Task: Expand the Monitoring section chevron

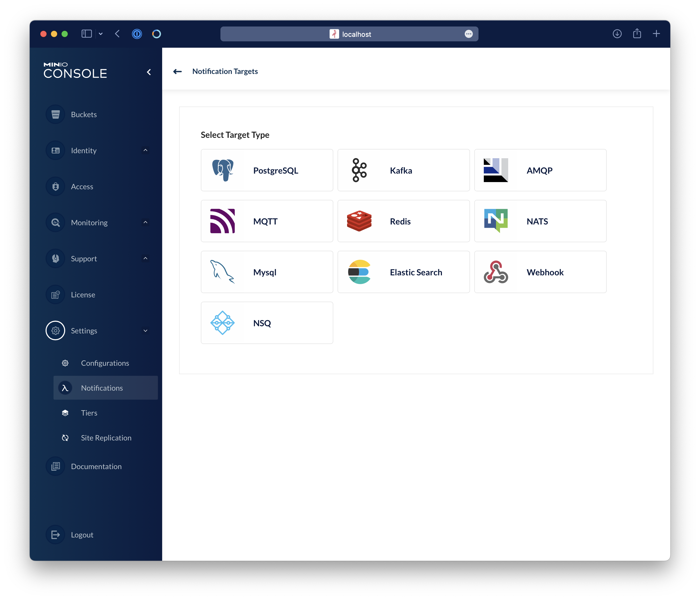Action: pos(145,222)
